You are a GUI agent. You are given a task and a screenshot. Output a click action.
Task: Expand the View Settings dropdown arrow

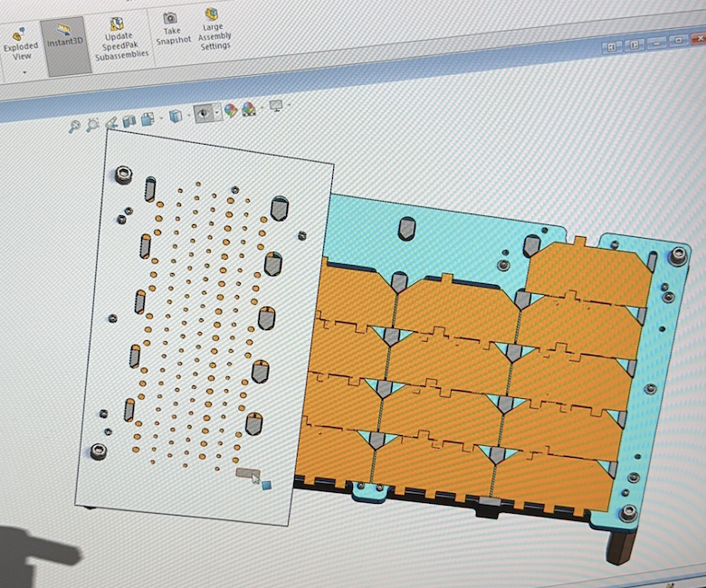click(289, 104)
